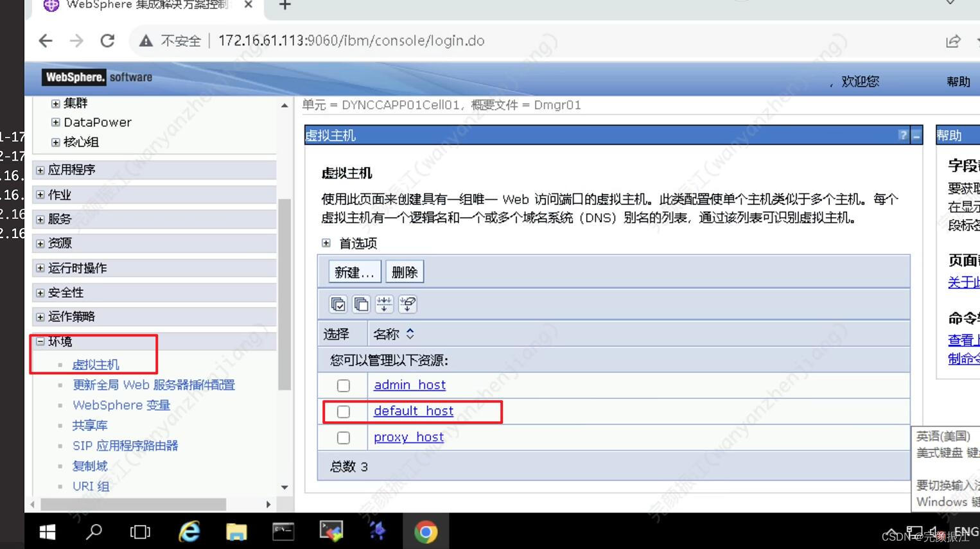Click the page reload icon in the browser
The height and width of the screenshot is (549, 980).
[x=107, y=40]
